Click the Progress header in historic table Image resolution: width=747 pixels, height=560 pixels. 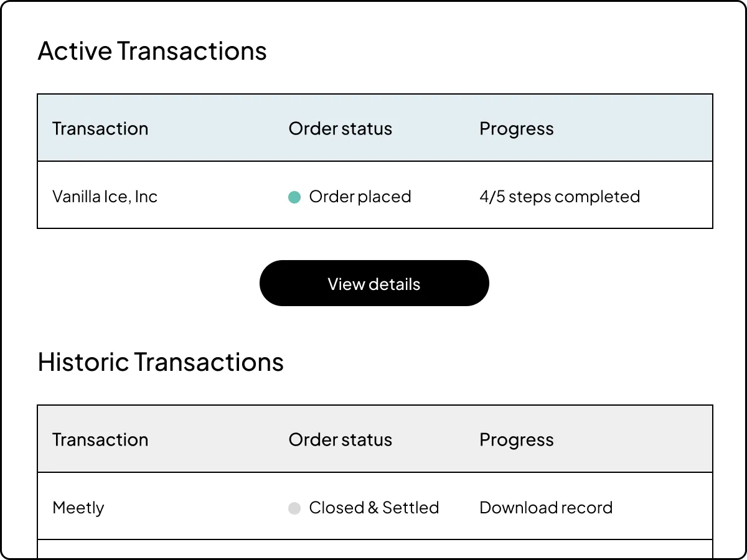click(x=516, y=439)
